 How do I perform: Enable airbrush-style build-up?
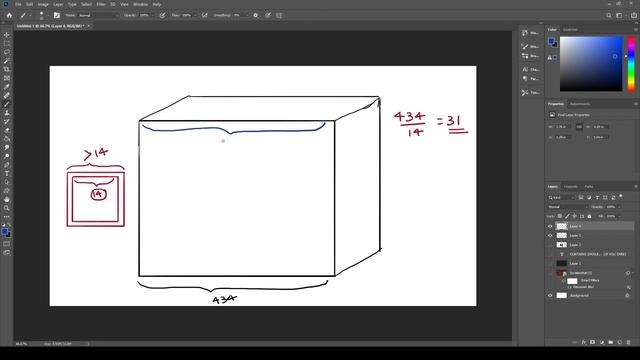(204, 16)
